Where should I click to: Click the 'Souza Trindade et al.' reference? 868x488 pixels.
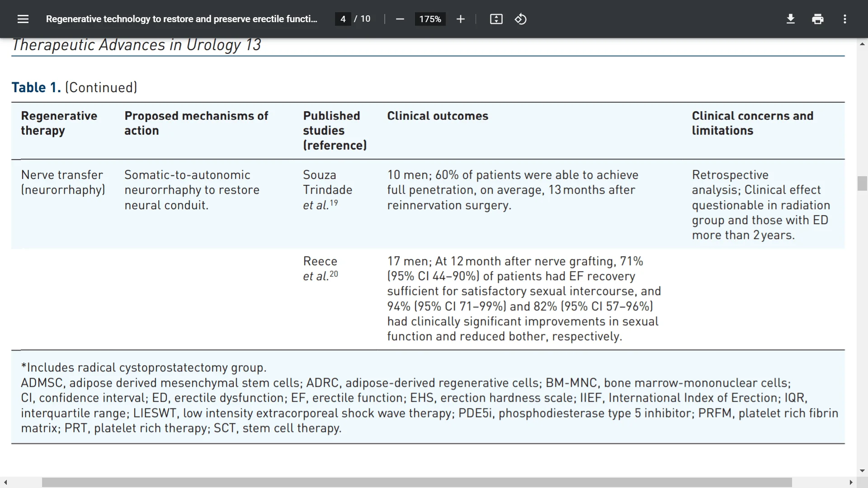tap(328, 190)
